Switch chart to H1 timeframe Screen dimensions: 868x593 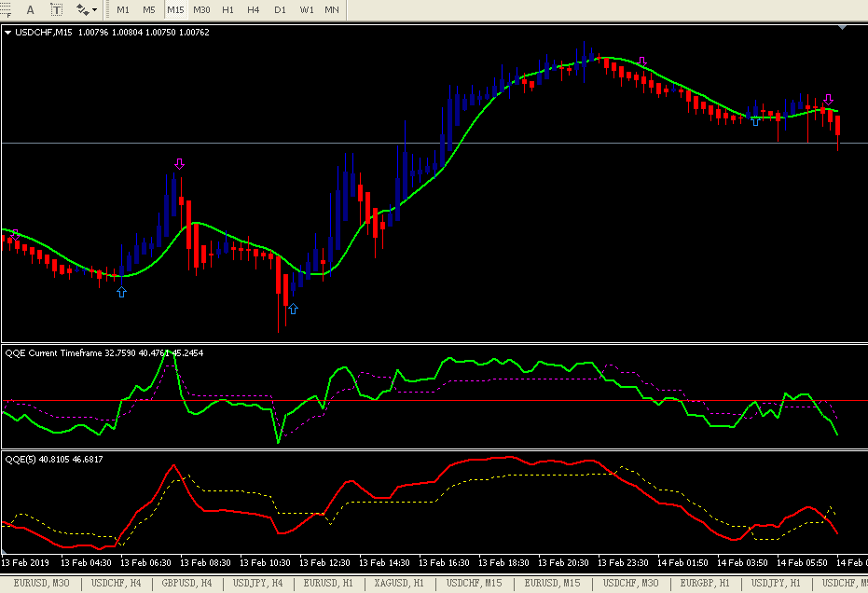(x=227, y=9)
